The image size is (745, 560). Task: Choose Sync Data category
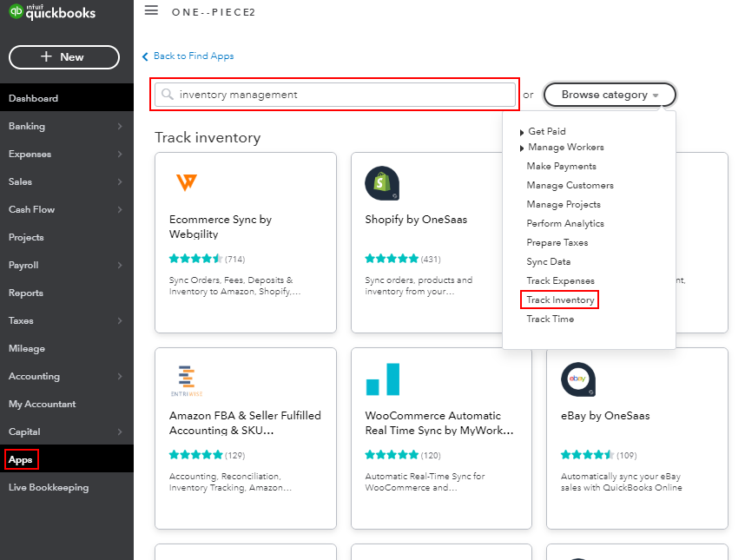click(x=548, y=261)
